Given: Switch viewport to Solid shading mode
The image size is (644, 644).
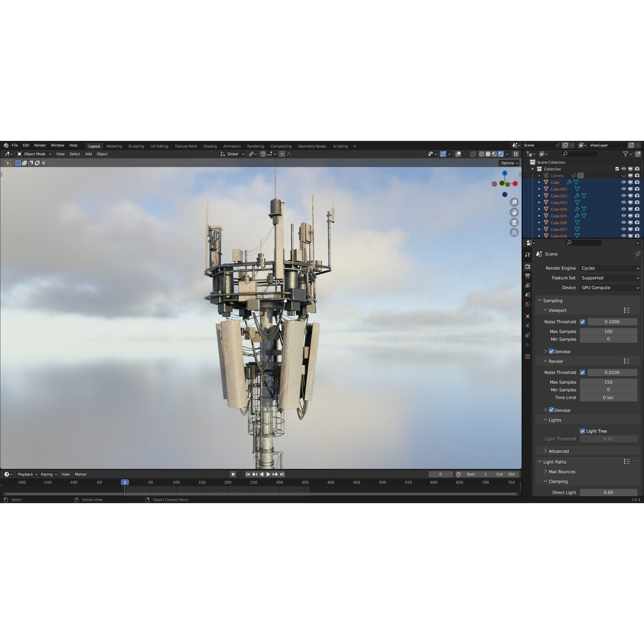Looking at the screenshot, I should (x=488, y=154).
